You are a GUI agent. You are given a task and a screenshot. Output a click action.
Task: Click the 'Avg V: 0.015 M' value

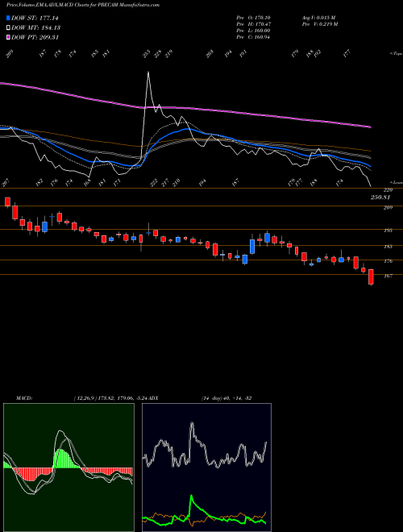tap(318, 18)
